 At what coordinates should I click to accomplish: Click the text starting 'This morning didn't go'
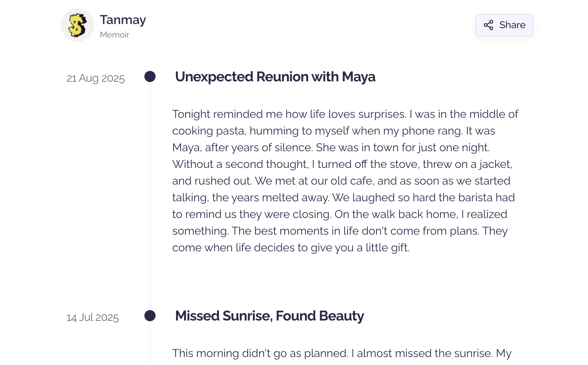(x=342, y=353)
